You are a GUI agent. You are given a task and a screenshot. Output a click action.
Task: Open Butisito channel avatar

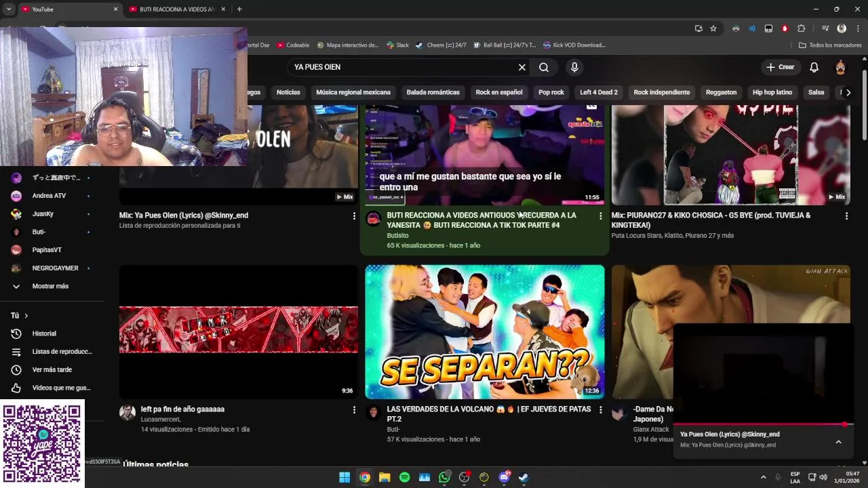pyautogui.click(x=374, y=218)
